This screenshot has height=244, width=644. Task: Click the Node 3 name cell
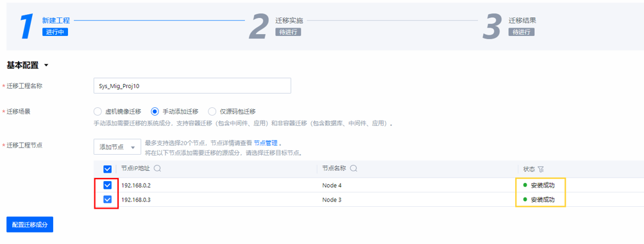point(332,200)
